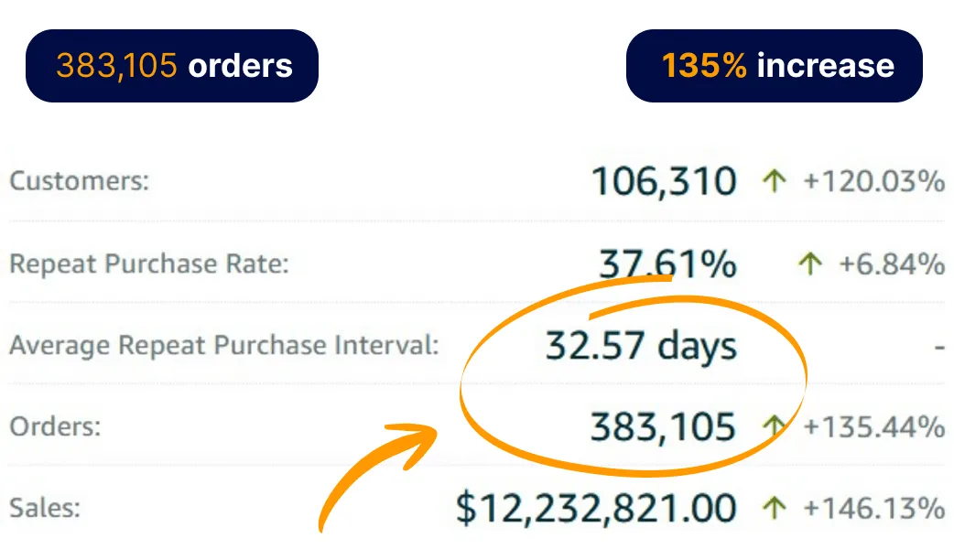This screenshot has width=954, height=560.
Task: Click the Repeat Purchase Rate label
Action: pyautogui.click(x=149, y=264)
